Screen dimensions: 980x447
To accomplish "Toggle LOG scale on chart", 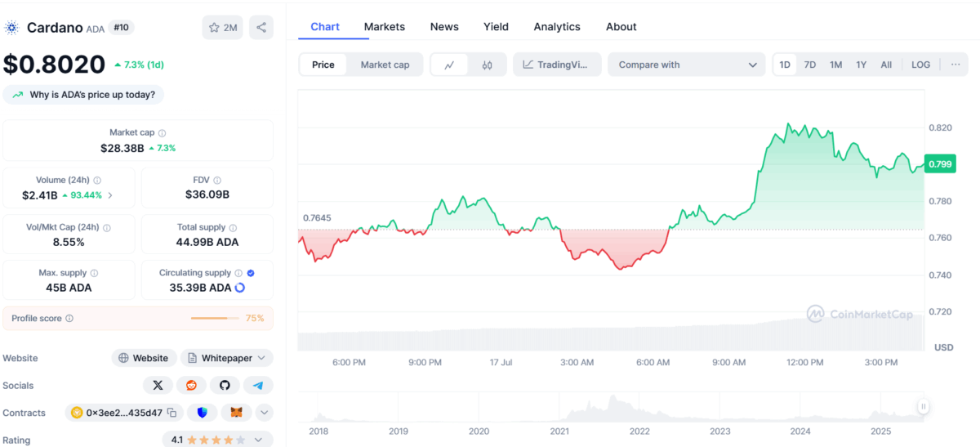I will [x=920, y=65].
